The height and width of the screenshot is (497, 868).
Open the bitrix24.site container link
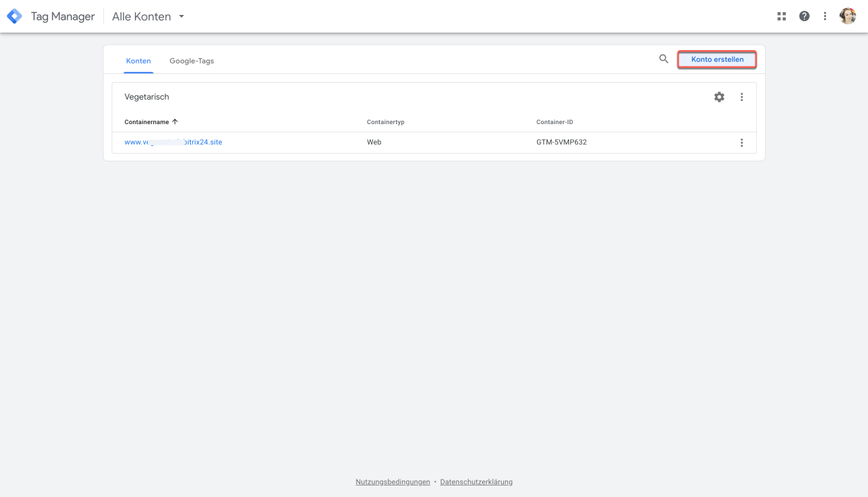174,142
